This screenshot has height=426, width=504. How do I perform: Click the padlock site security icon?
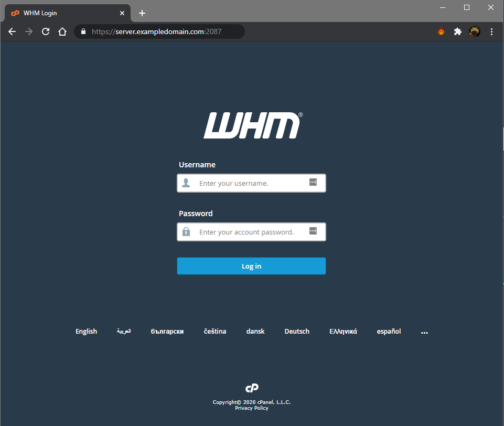(x=83, y=31)
